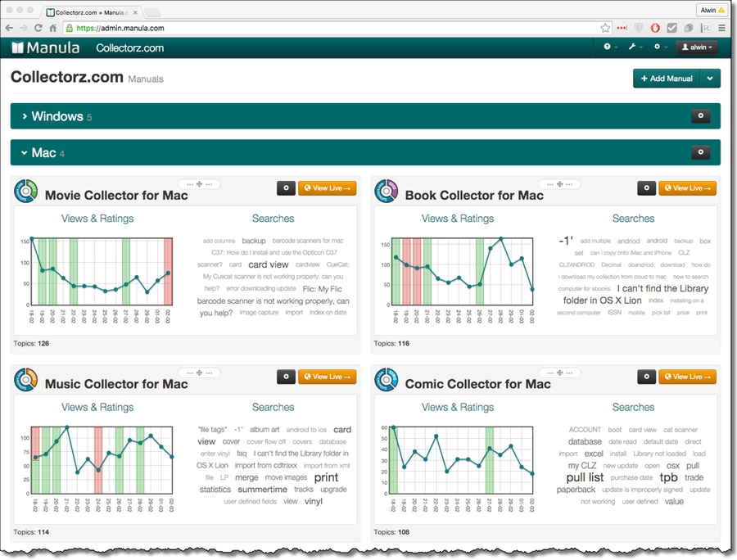Click the browser address bar
Screen dimensions: 737x560
328,28
